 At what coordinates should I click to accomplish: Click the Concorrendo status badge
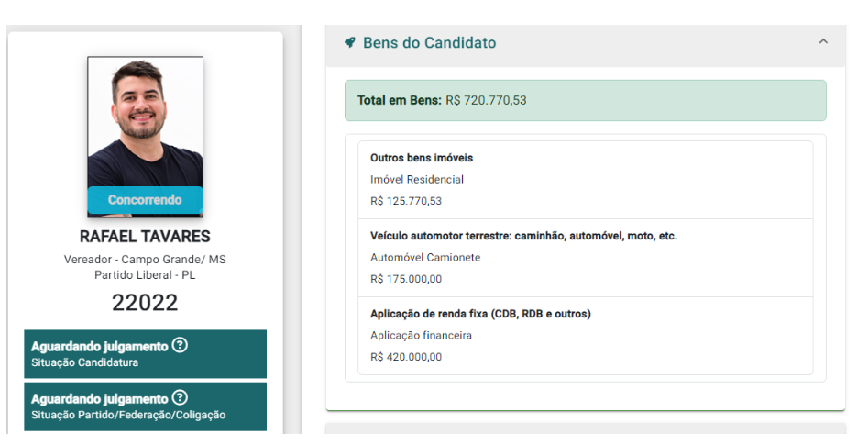[145, 200]
